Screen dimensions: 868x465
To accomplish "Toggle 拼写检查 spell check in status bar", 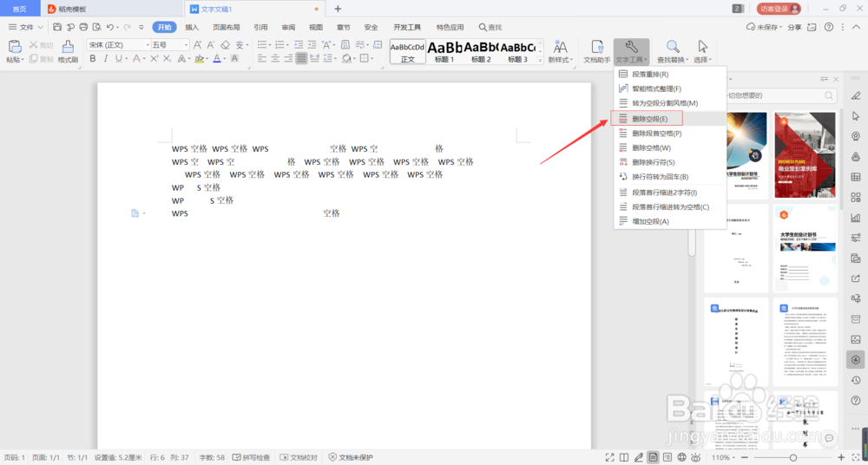I will point(252,458).
